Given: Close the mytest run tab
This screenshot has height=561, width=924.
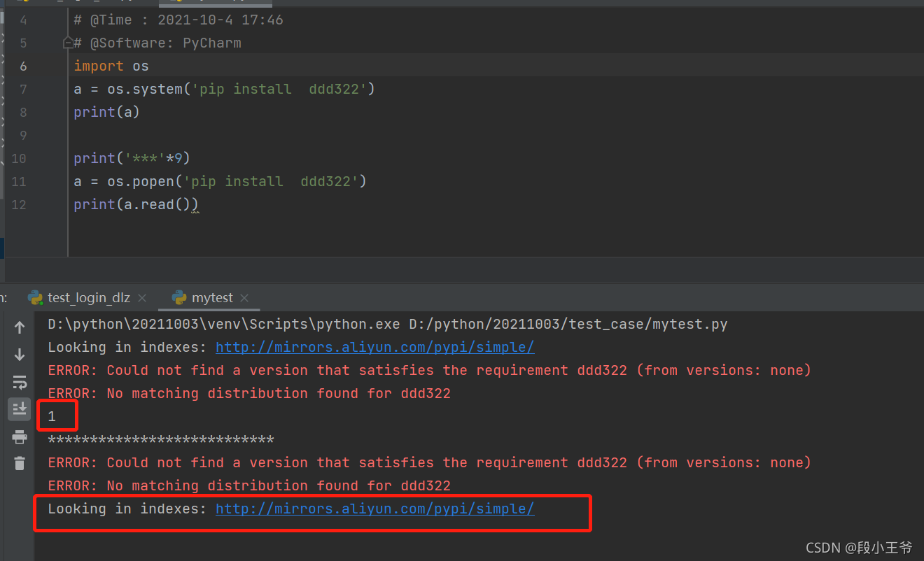Looking at the screenshot, I should [x=244, y=298].
